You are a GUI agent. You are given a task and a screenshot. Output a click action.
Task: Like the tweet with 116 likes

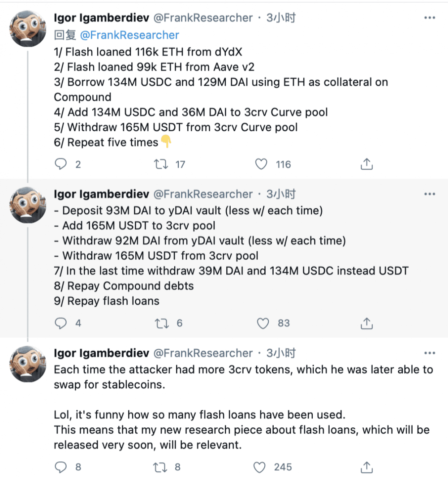click(261, 165)
